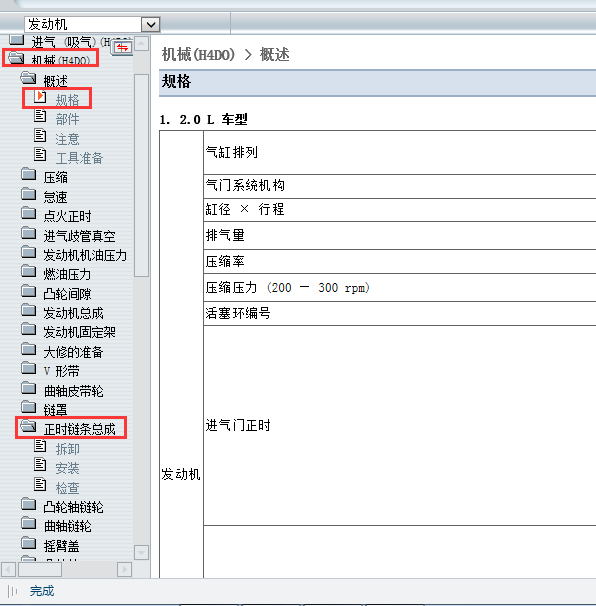Click the 气门系统机构 table cell
This screenshot has height=606, width=596.
click(400, 186)
